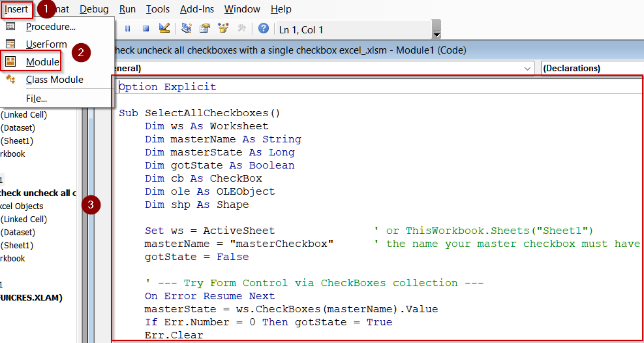Image resolution: width=644 pixels, height=343 pixels.
Task: Open the Debug menu
Action: (94, 9)
